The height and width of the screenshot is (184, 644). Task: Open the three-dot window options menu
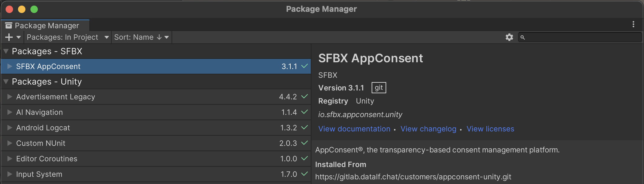click(x=633, y=24)
